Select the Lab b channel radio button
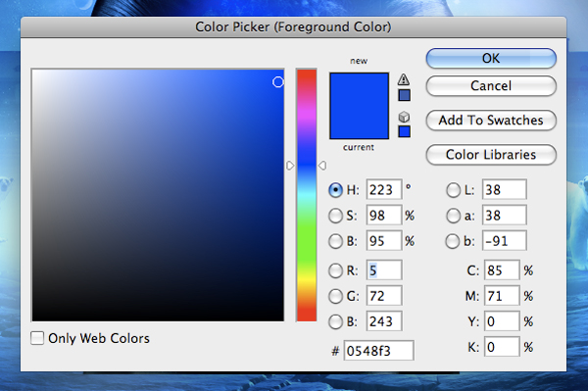Viewport: 588px width, 391px height. [453, 241]
